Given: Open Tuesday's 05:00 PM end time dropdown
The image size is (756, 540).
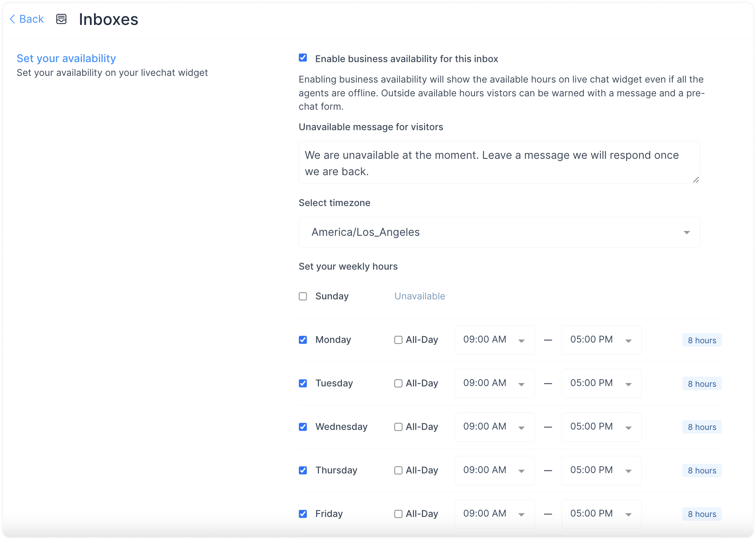Looking at the screenshot, I should (601, 383).
